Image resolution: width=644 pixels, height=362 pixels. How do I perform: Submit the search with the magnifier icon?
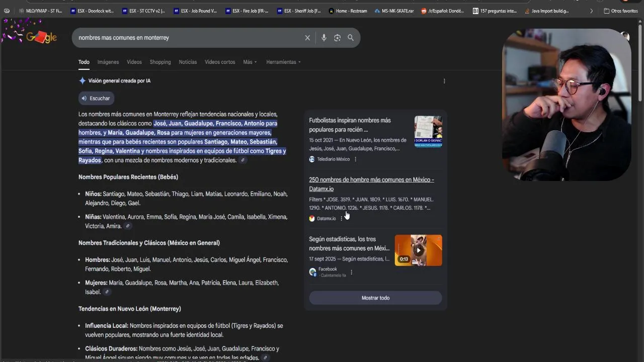(351, 38)
